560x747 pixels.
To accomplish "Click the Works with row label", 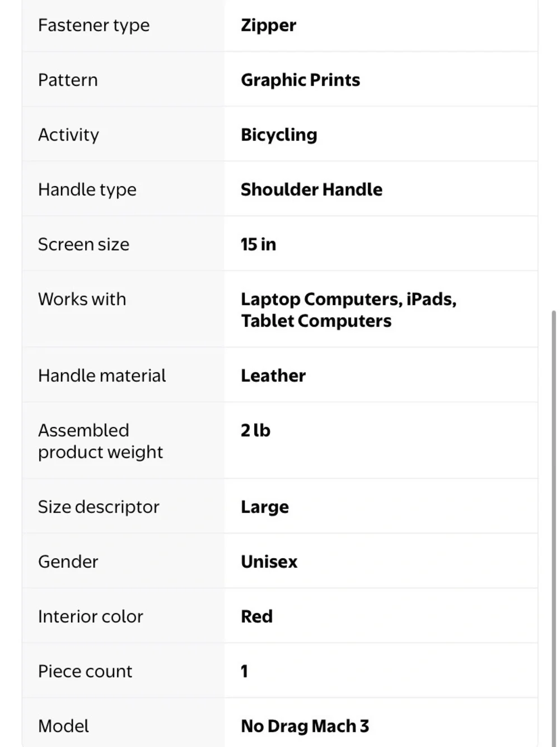I will pos(82,299).
